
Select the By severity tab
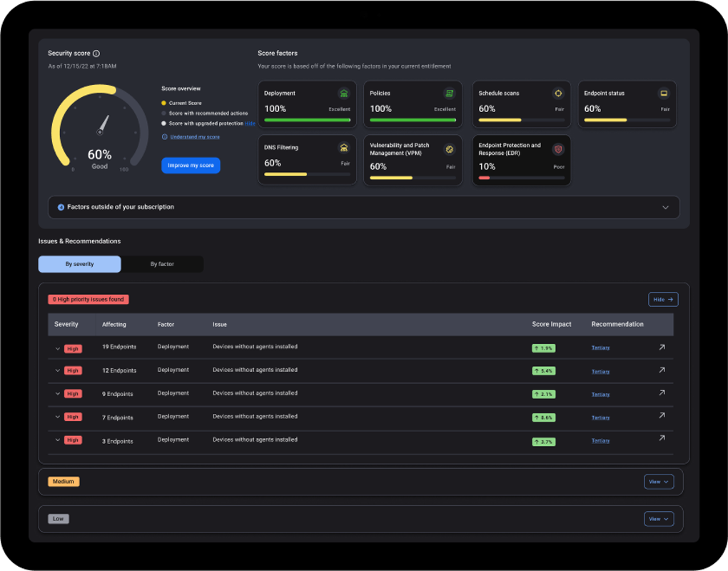(x=79, y=264)
